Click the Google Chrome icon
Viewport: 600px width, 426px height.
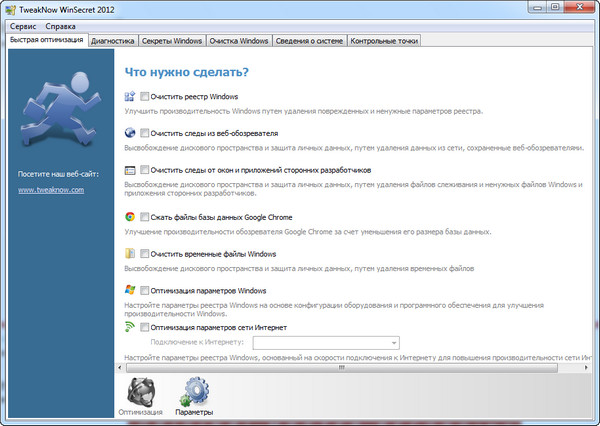pos(130,217)
